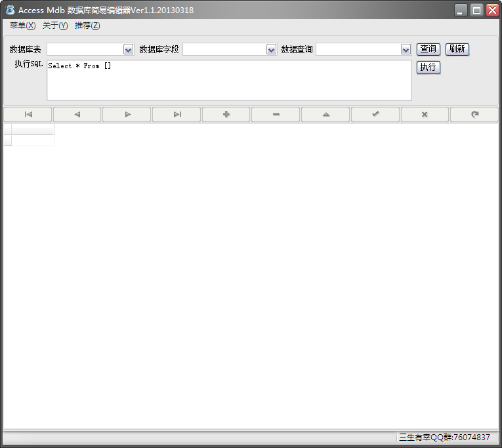502x448 pixels.
Task: Click the 查询 button
Action: 429,49
